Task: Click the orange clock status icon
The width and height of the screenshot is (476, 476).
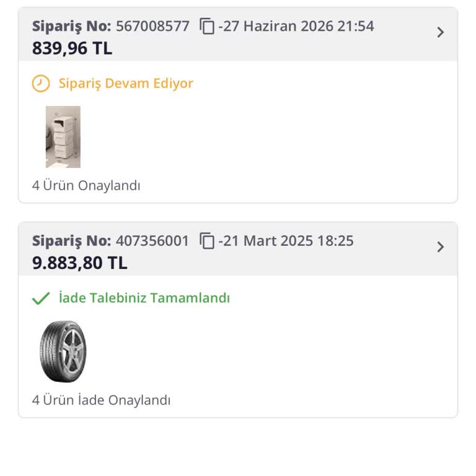Action: pos(41,83)
